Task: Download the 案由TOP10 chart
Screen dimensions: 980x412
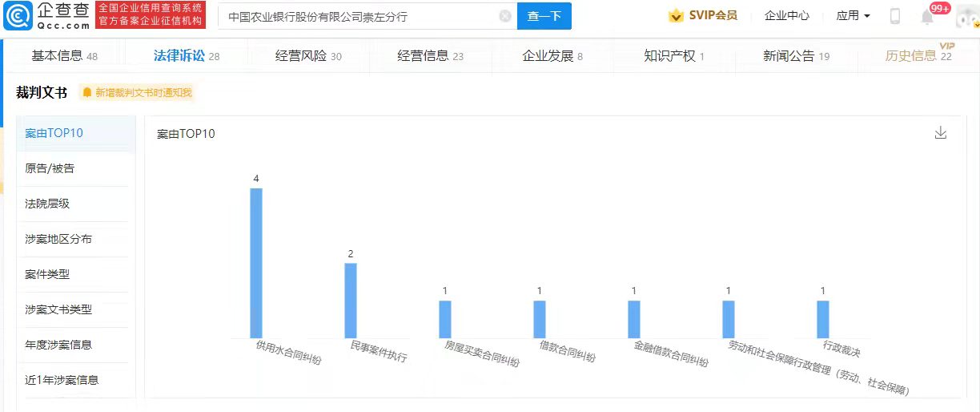Action: (x=941, y=133)
